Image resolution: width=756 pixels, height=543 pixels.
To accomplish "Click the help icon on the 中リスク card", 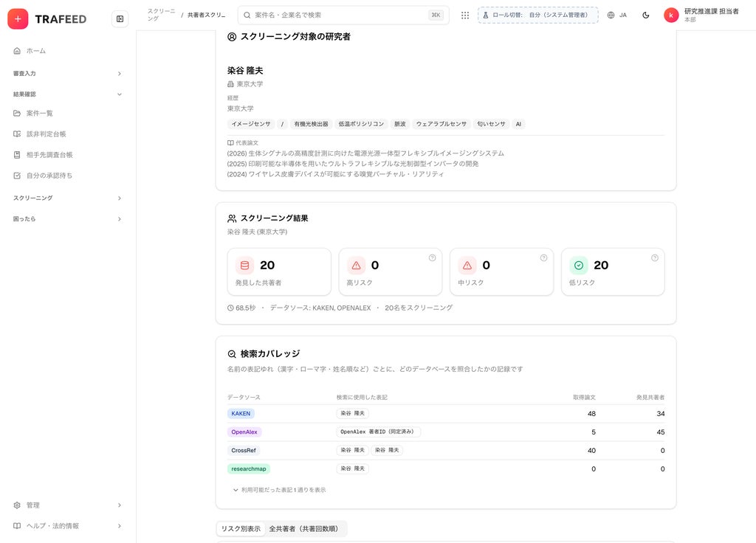I will click(543, 257).
